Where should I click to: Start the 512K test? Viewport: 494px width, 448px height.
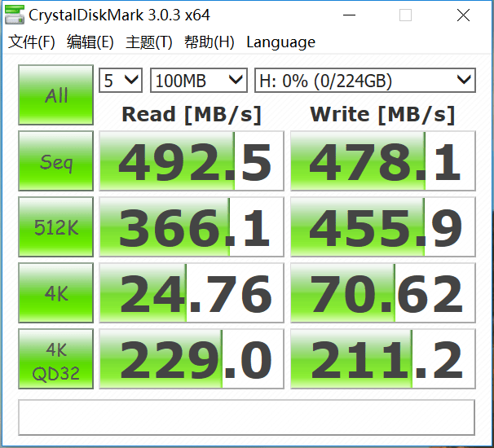click(x=55, y=226)
